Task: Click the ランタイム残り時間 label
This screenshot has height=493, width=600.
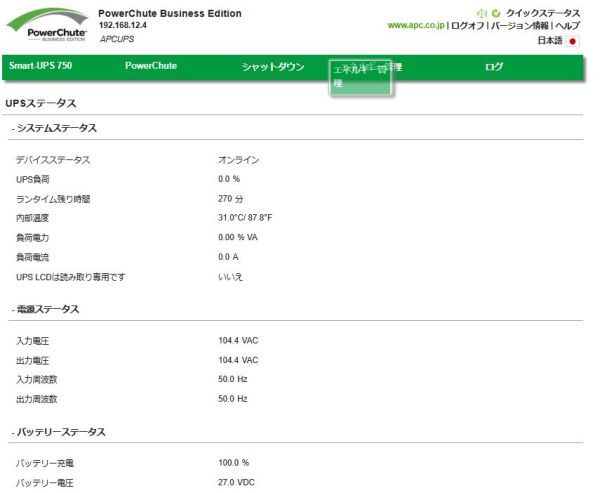Action: pos(53,199)
